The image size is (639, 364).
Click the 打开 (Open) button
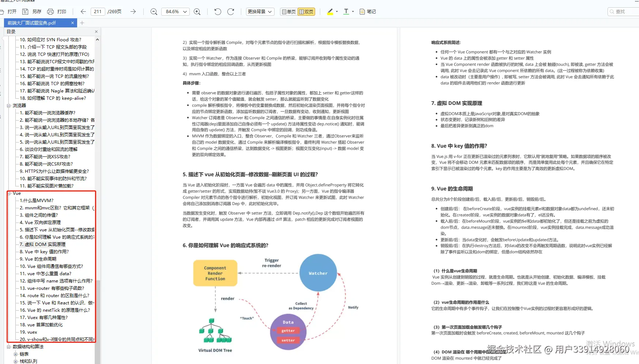tap(9, 12)
